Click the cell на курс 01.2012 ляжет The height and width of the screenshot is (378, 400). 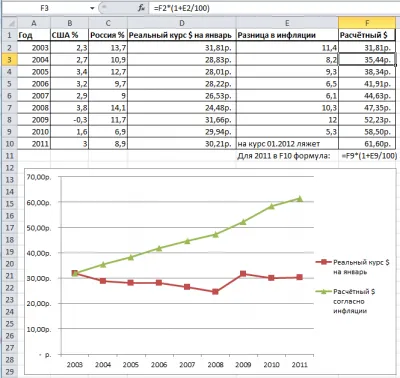click(x=287, y=144)
